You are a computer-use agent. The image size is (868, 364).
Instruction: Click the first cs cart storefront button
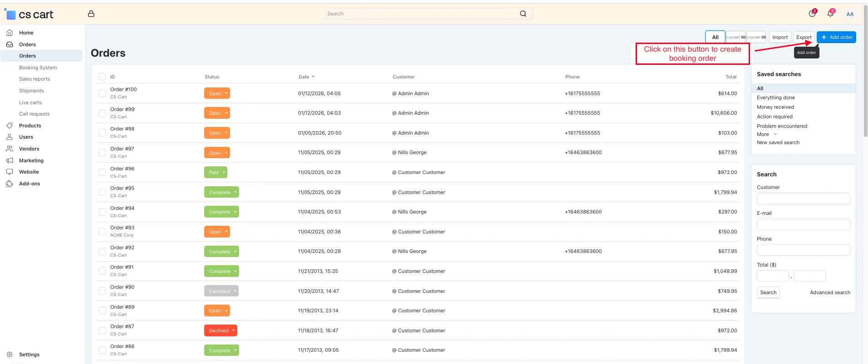736,37
